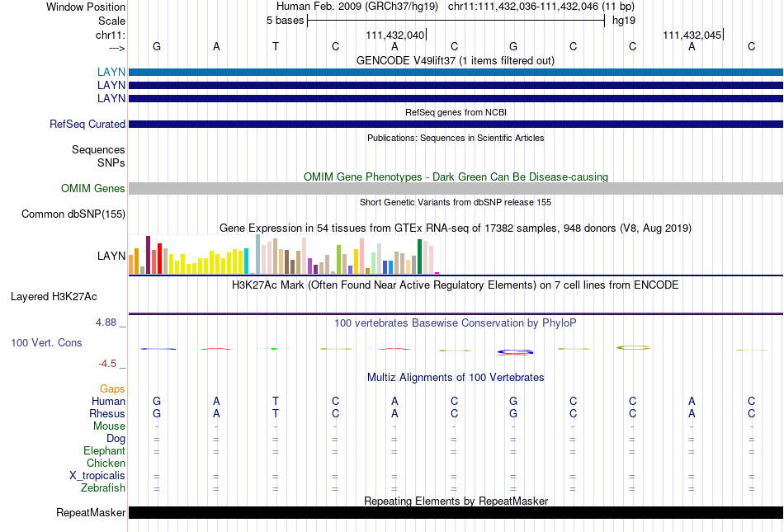Click the Mouse species label

tap(109, 426)
